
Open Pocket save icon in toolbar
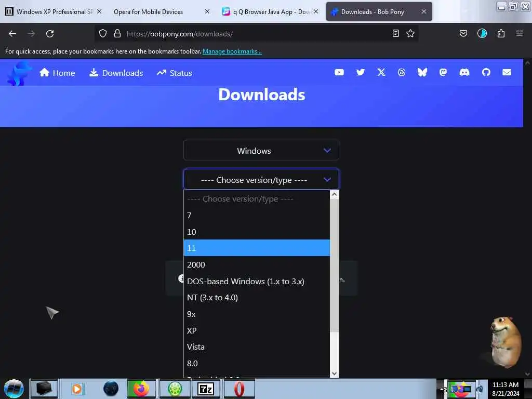coord(463,34)
